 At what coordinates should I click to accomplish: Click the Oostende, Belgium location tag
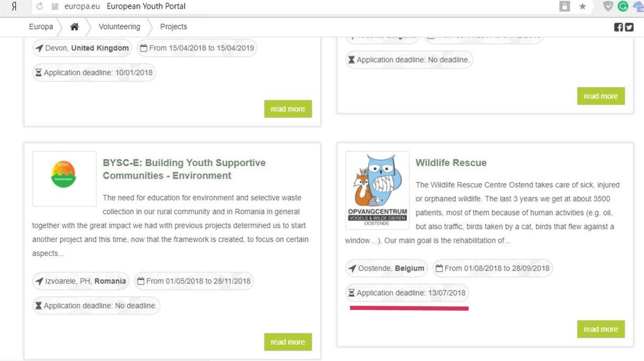(387, 268)
